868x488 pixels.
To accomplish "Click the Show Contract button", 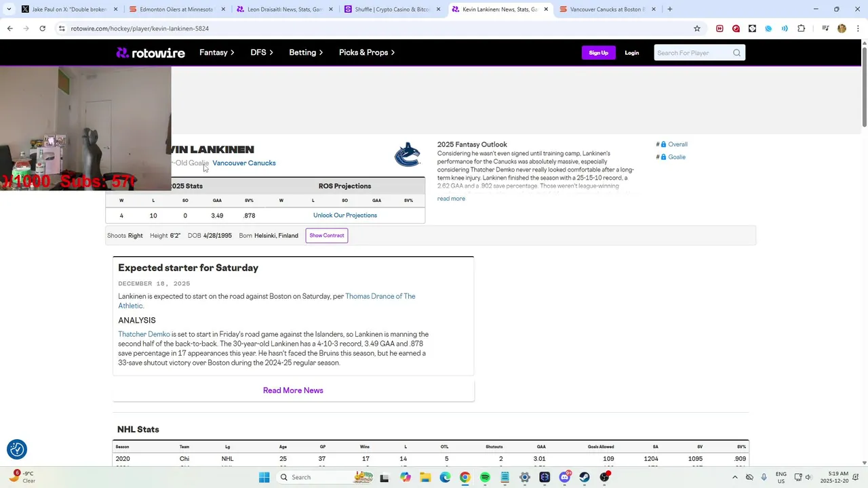I will click(327, 235).
